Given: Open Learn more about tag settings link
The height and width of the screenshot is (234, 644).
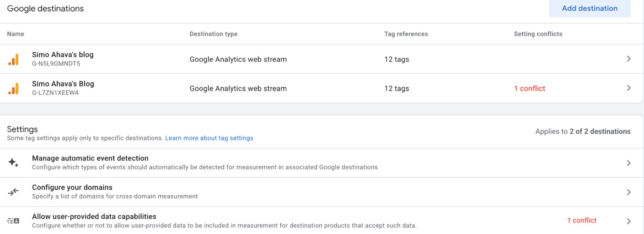Looking at the screenshot, I should [x=209, y=138].
